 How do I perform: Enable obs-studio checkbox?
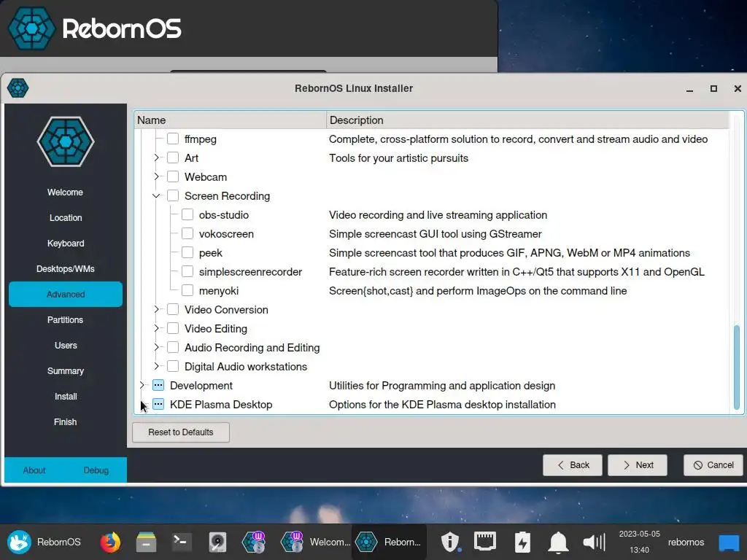click(187, 214)
